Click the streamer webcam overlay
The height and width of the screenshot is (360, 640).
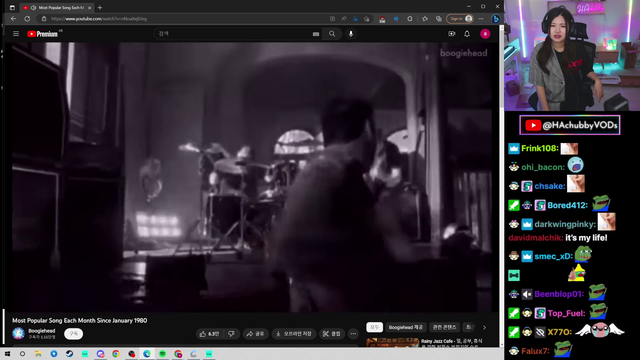(x=572, y=56)
